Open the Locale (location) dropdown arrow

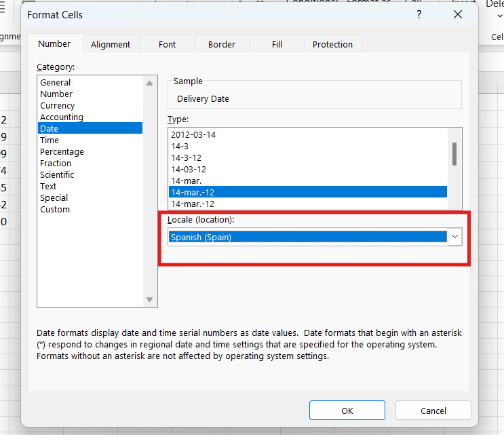coord(455,237)
